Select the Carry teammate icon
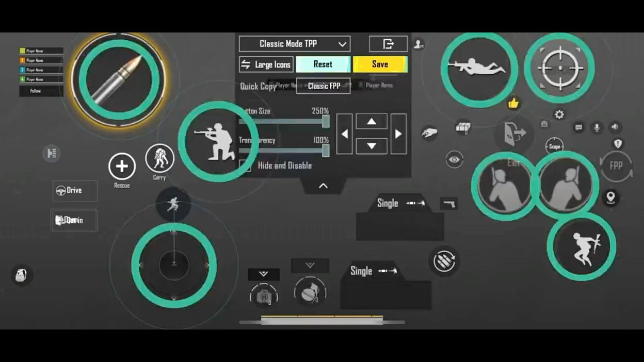644x362 pixels. (x=159, y=158)
